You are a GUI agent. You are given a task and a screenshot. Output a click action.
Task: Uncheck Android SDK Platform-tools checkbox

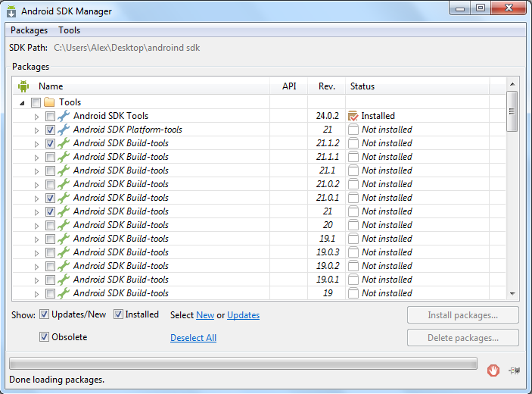[x=50, y=130]
